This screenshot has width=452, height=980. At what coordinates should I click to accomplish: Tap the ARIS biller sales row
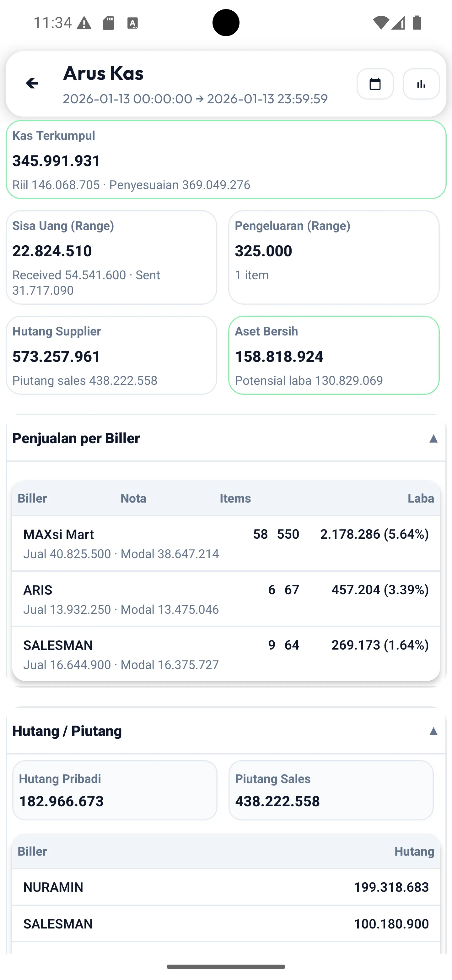pyautogui.click(x=226, y=599)
